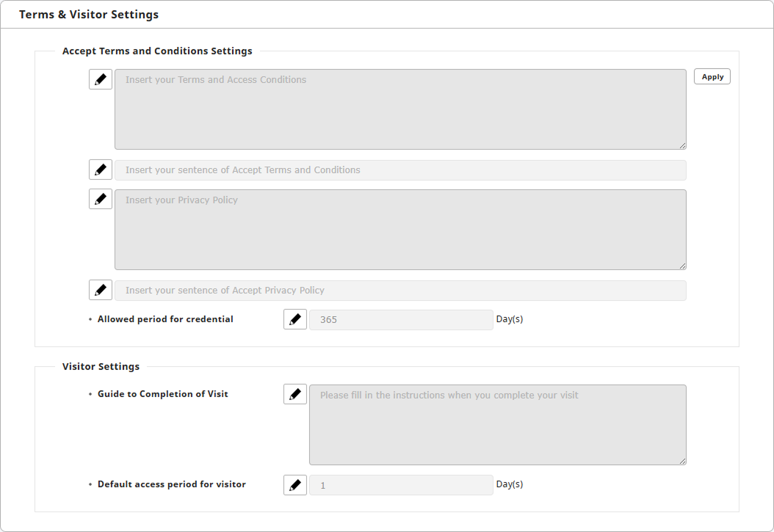Edit the Privacy Policy using its pencil icon
774x532 pixels.
(x=101, y=199)
